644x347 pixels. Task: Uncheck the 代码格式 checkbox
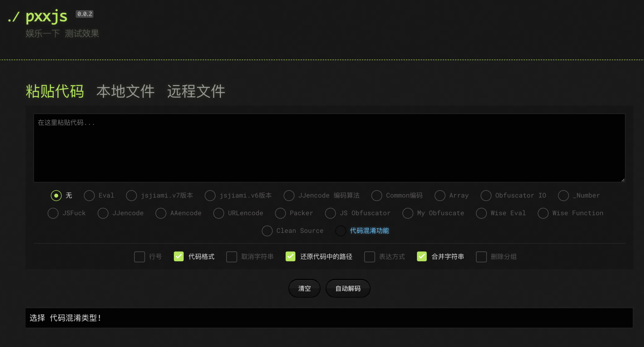pyautogui.click(x=179, y=257)
